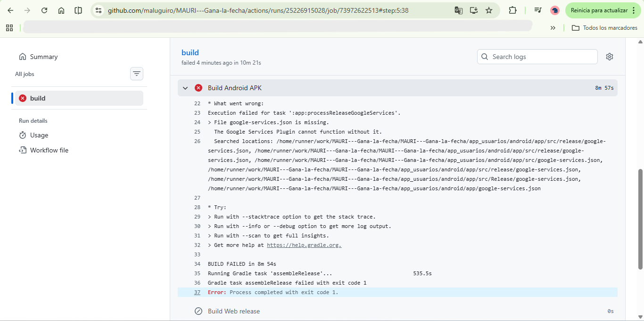Open the browser profile avatar
The height and width of the screenshot is (321, 644).
click(555, 10)
